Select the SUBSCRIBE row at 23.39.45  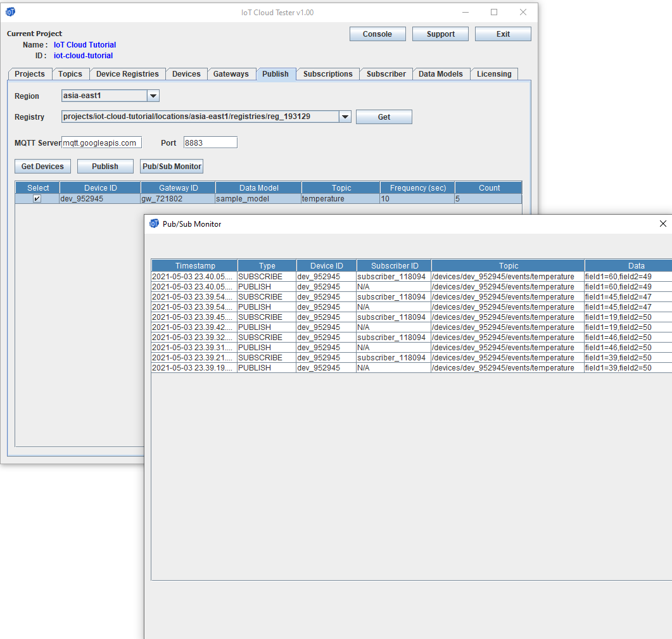coord(412,317)
